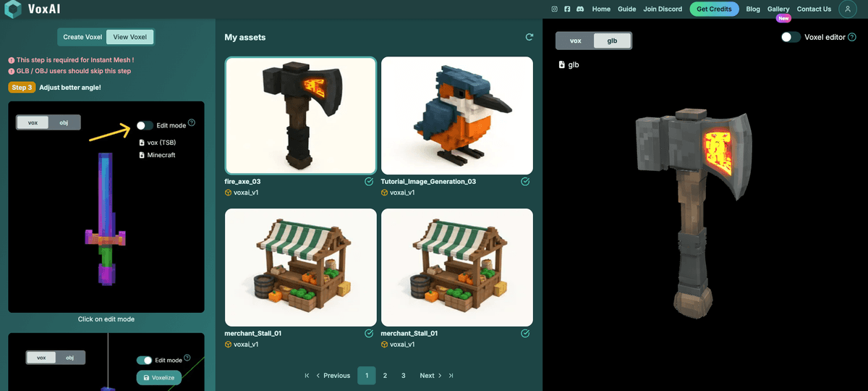This screenshot has height=391, width=868.
Task: Open the Discord icon in header
Action: (x=580, y=9)
